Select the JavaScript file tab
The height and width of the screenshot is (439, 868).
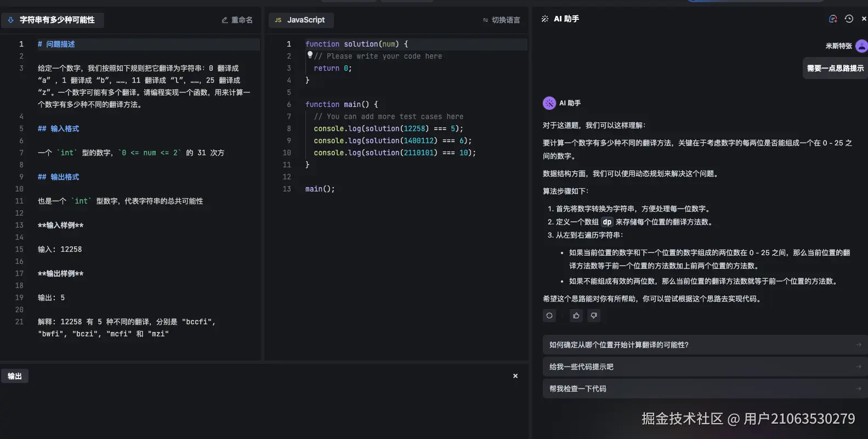click(x=301, y=20)
